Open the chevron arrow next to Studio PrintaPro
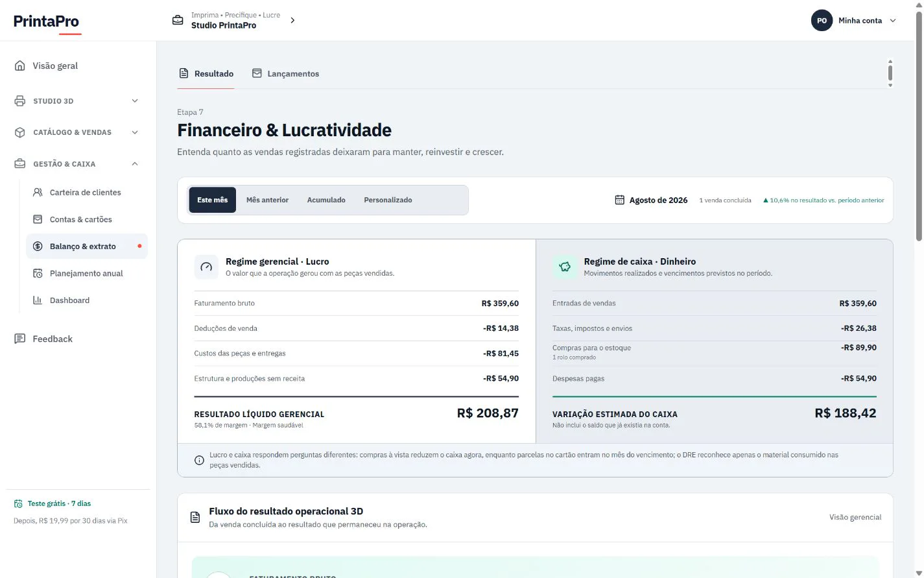924x578 pixels. pyautogui.click(x=292, y=20)
